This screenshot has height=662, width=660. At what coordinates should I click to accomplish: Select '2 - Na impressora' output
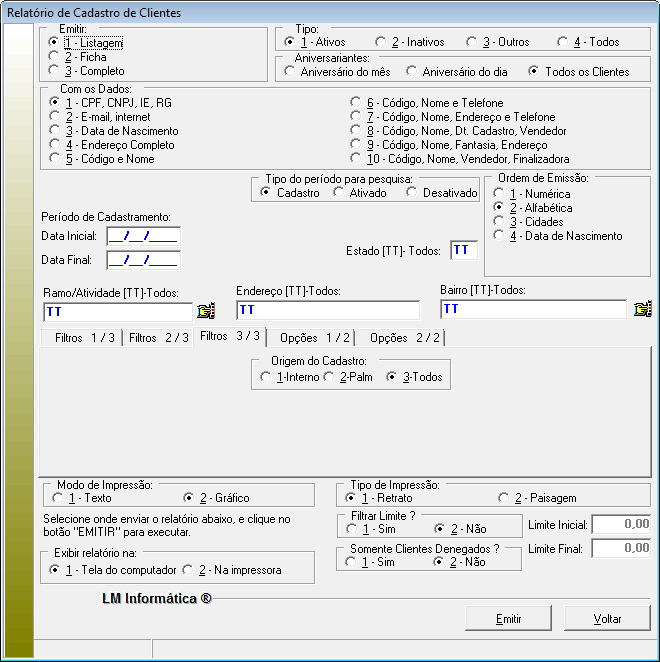[x=188, y=570]
